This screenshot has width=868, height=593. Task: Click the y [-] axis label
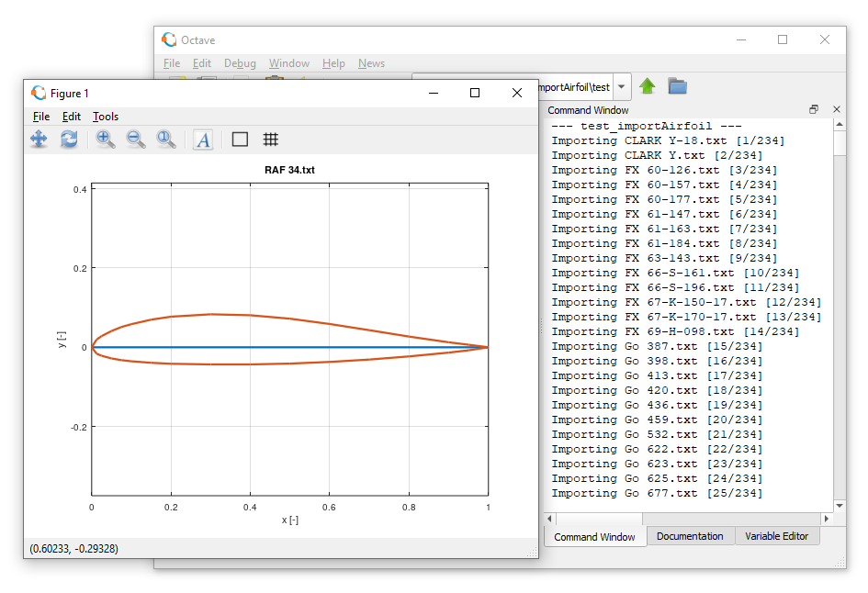coord(62,340)
